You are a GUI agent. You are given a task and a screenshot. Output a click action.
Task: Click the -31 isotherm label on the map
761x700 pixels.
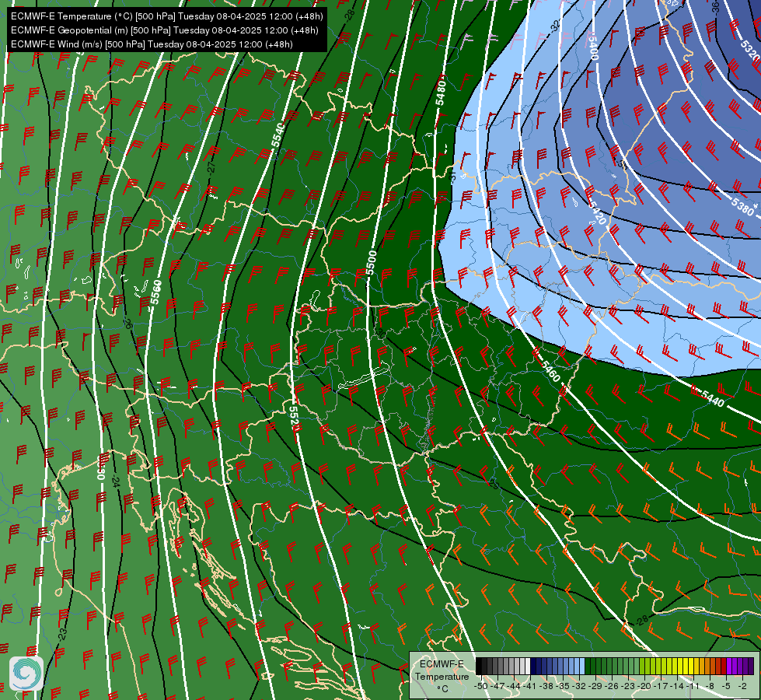click(x=452, y=177)
